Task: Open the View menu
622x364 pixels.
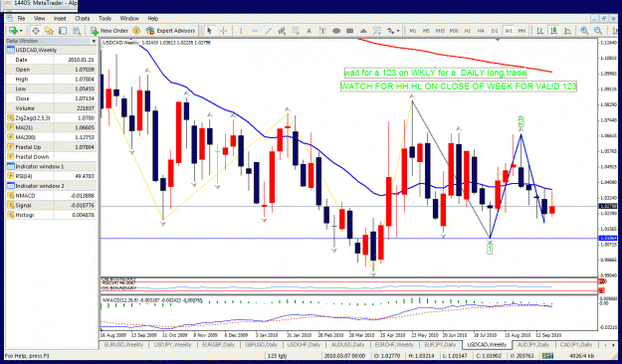Action: pos(39,18)
